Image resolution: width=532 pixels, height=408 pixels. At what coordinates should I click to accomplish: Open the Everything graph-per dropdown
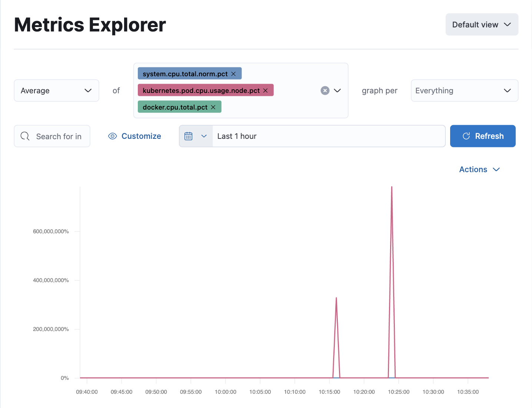click(x=465, y=90)
